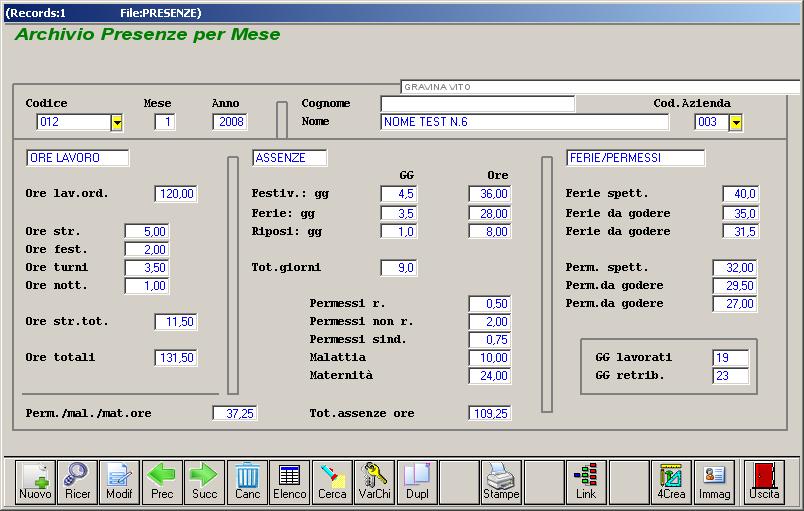Click the Immag image card icon
The width and height of the screenshot is (804, 511).
tap(714, 482)
